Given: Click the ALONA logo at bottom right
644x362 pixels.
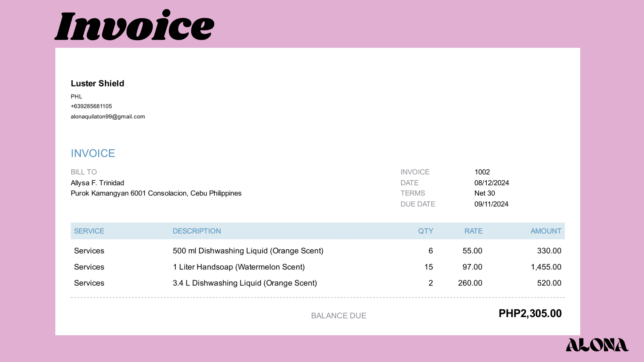Looking at the screenshot, I should (x=597, y=345).
